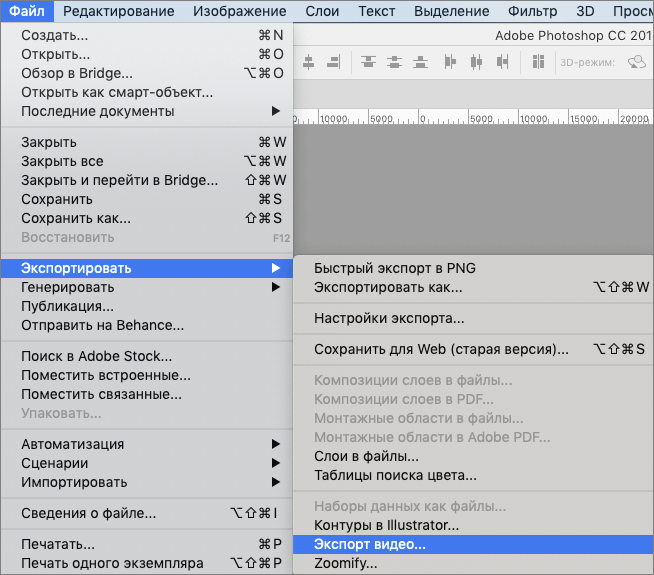Select Печать одного экземпляра
Screen dimensions: 654x575
pos(146,563)
